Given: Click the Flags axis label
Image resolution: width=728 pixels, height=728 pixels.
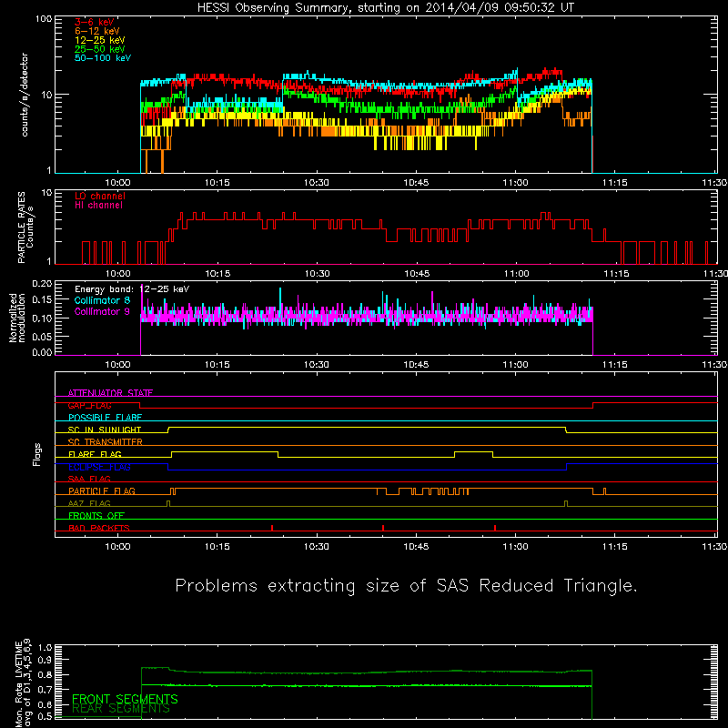Looking at the screenshot, I should click(x=36, y=454).
